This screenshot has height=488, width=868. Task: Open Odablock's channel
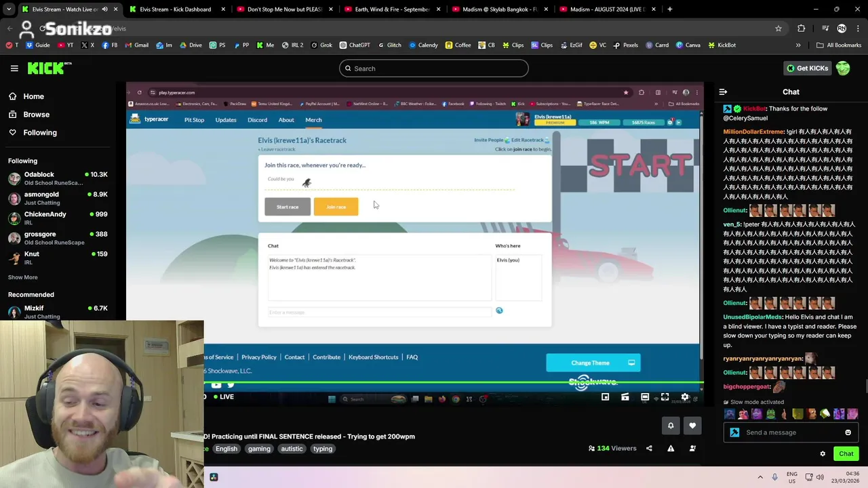pos(58,178)
